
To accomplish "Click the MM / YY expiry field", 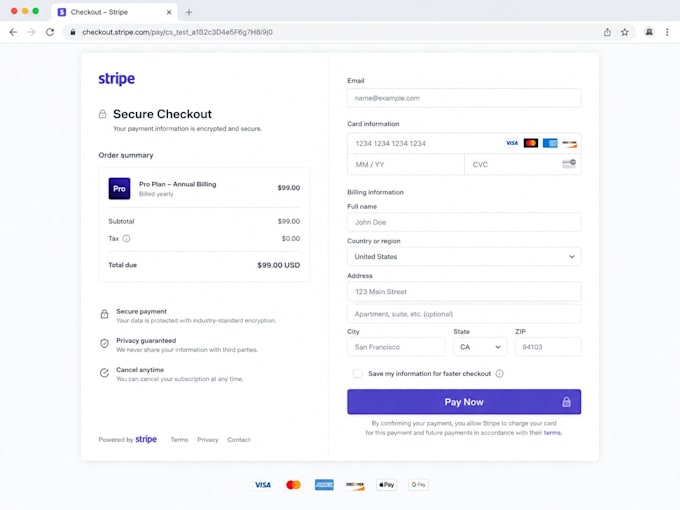I will (x=405, y=164).
